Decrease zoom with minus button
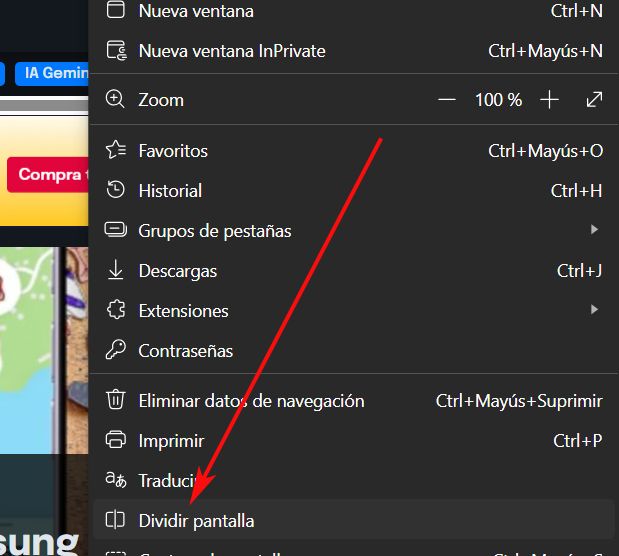 pos(447,100)
